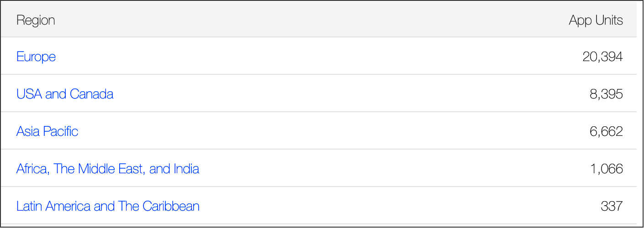Open the Europe region link
Image resolution: width=644 pixels, height=228 pixels.
36,57
